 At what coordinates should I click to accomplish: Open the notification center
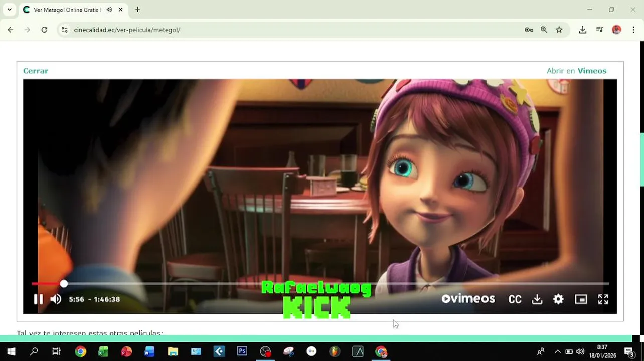pyautogui.click(x=629, y=351)
